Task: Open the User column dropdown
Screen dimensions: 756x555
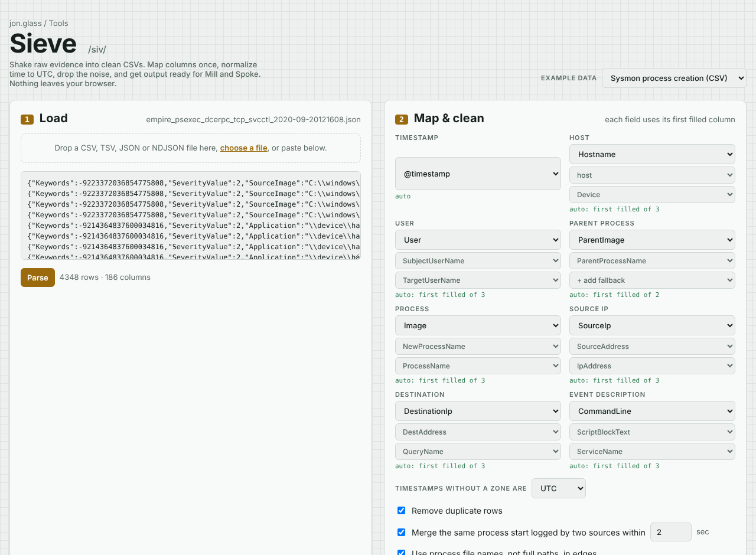Action: [x=478, y=240]
